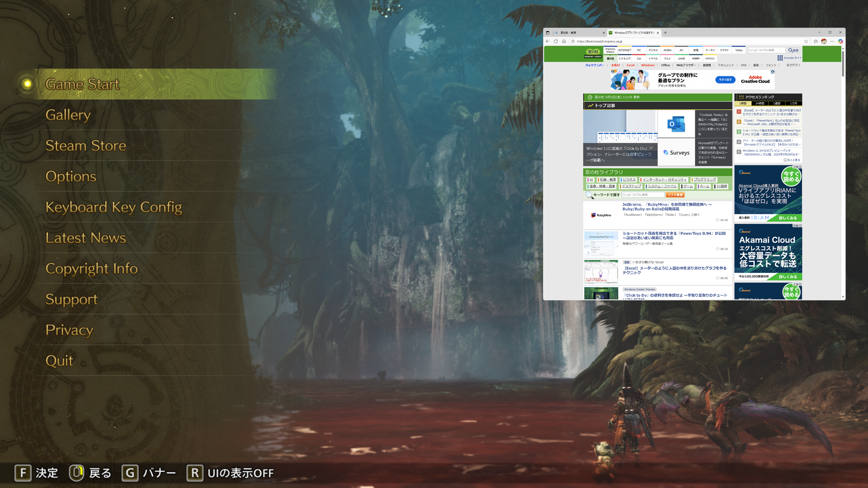Open a new tab with the plus button
This screenshot has width=868, height=488.
pos(665,33)
